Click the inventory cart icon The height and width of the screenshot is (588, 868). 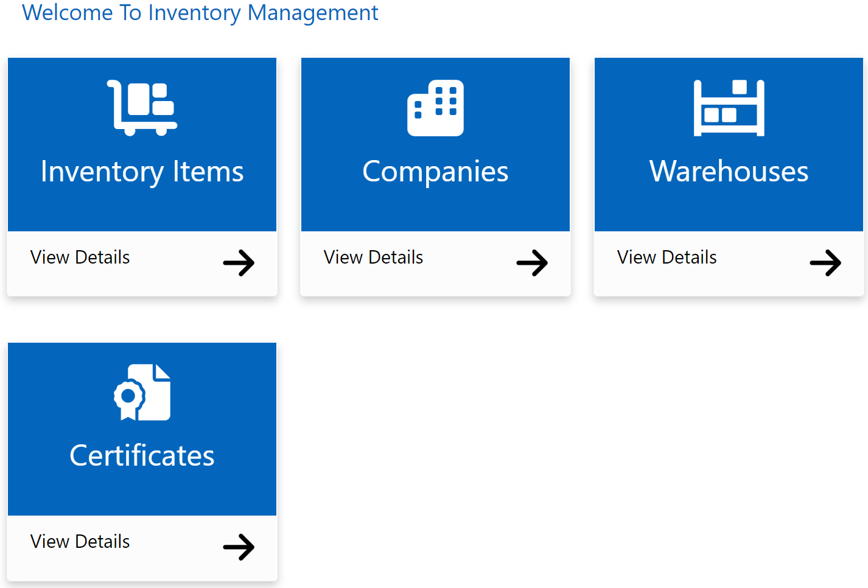pyautogui.click(x=141, y=107)
